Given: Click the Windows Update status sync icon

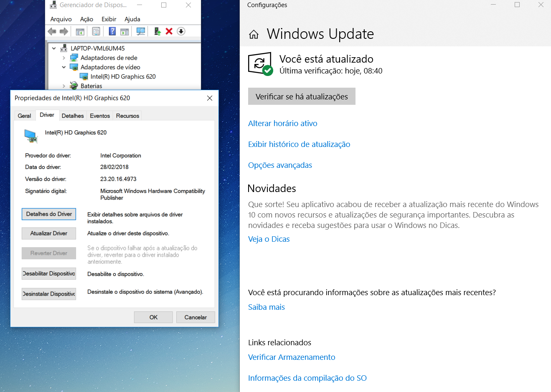Looking at the screenshot, I should coord(261,64).
